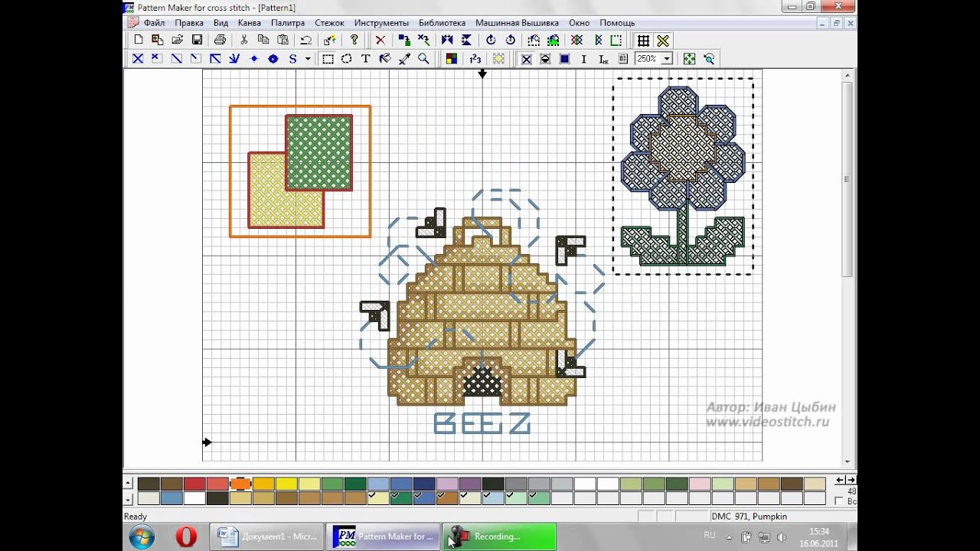Open help with the question mark icon
Viewport: 980px width, 551px height.
pyautogui.click(x=354, y=40)
